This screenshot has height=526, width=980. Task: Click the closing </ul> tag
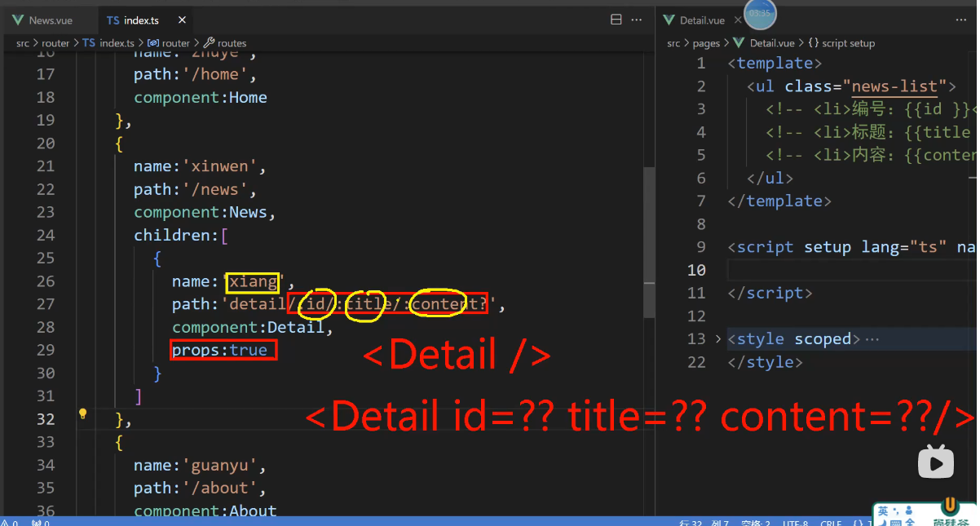pyautogui.click(x=770, y=178)
